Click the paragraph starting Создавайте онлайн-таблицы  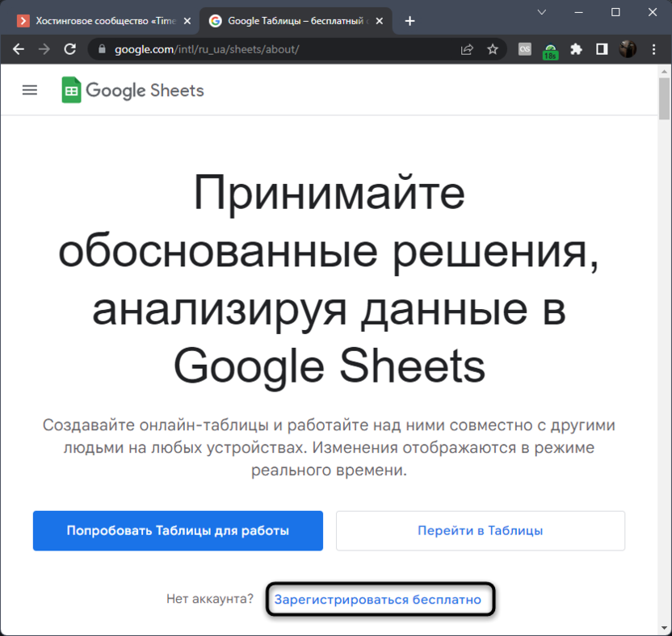pos(329,448)
